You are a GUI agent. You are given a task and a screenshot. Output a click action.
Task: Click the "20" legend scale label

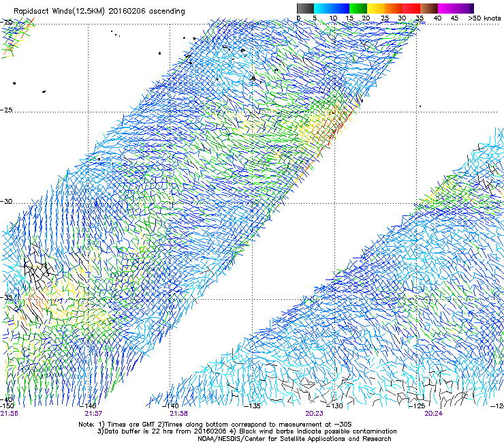366,18
